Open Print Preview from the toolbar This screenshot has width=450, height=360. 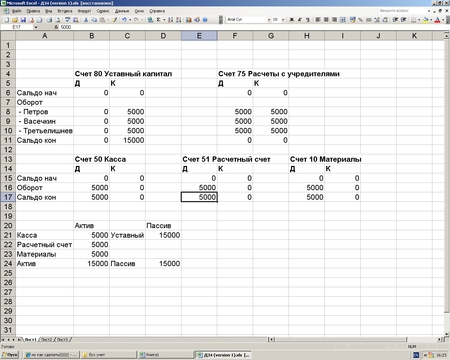click(x=57, y=20)
